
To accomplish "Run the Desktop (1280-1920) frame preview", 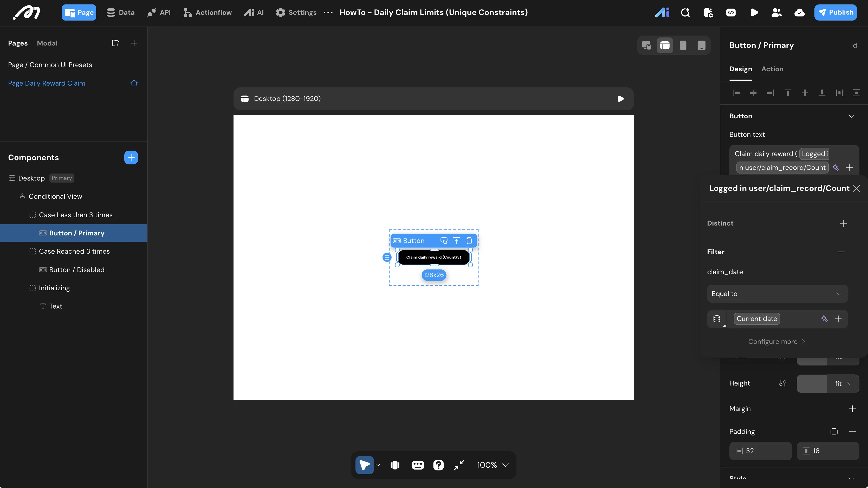I will (x=621, y=99).
